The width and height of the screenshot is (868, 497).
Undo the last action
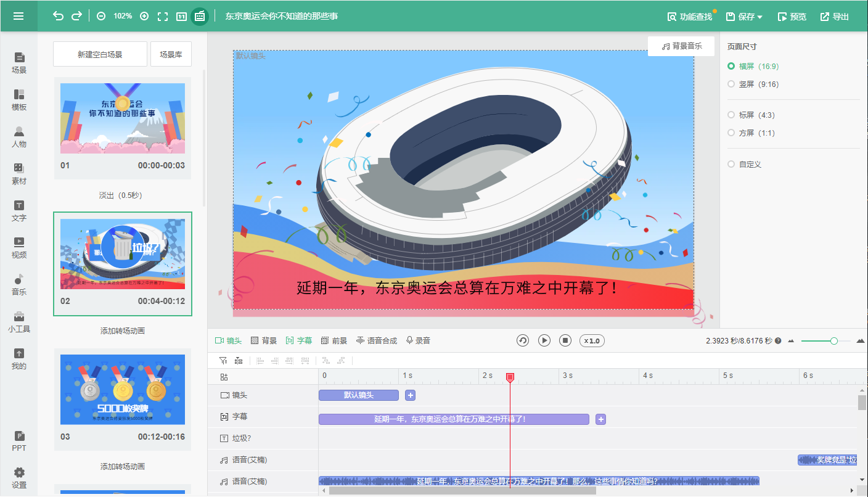coord(58,16)
